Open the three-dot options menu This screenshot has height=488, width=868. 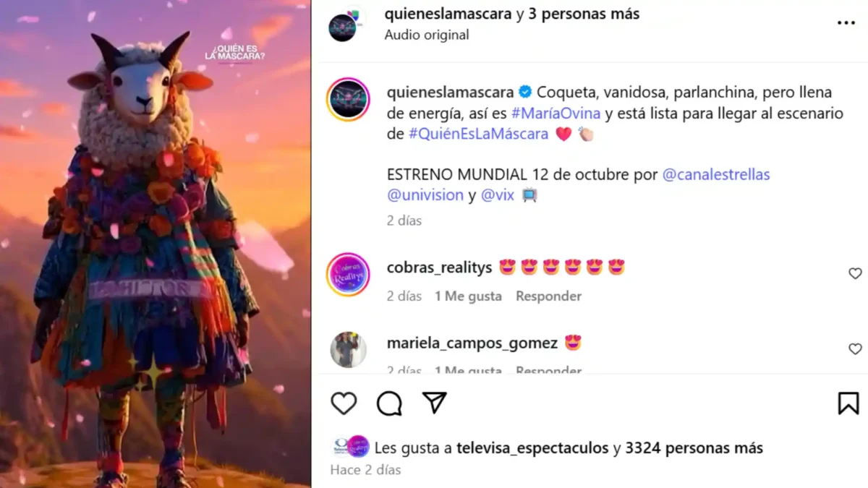point(846,23)
